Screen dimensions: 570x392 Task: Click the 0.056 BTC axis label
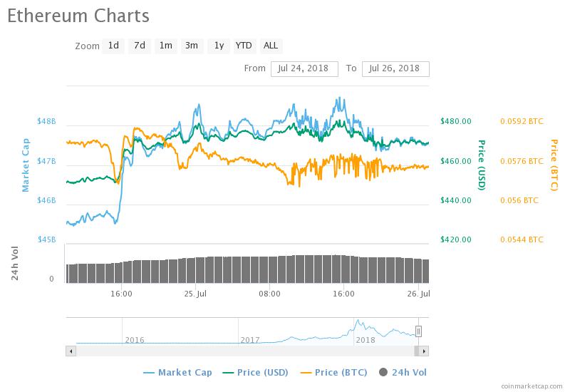(519, 200)
